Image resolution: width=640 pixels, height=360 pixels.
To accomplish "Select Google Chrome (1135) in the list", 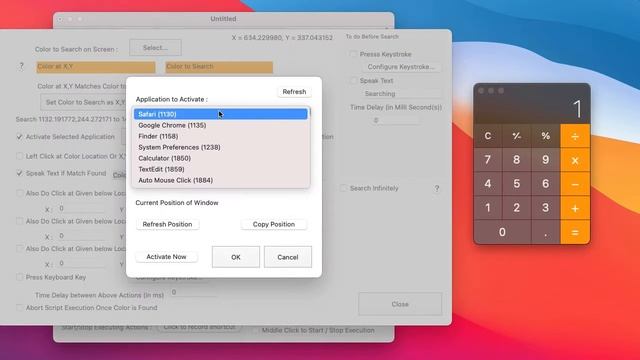I will click(x=220, y=125).
